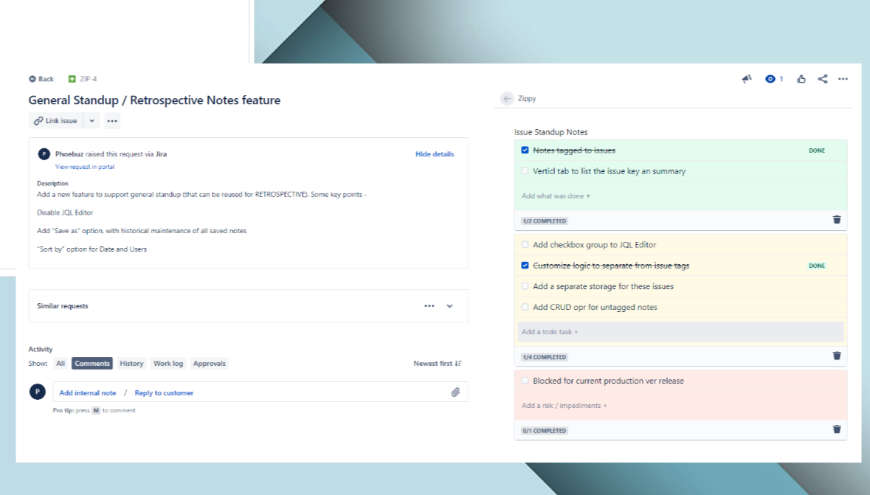870x495 pixels.
Task: Click the Zippy panel back arrow
Action: pyautogui.click(x=507, y=98)
